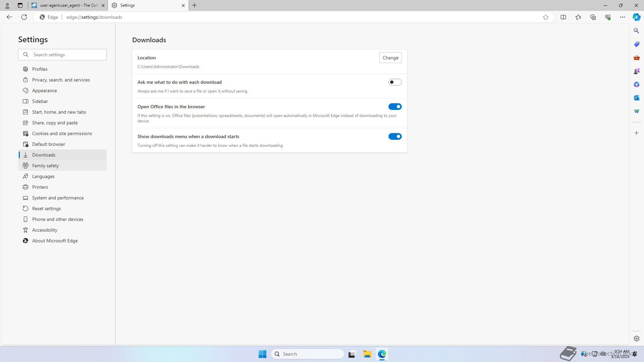Viewport: 644px width, 362px height.
Task: Turn off Show downloads menu toggle
Action: [x=395, y=136]
